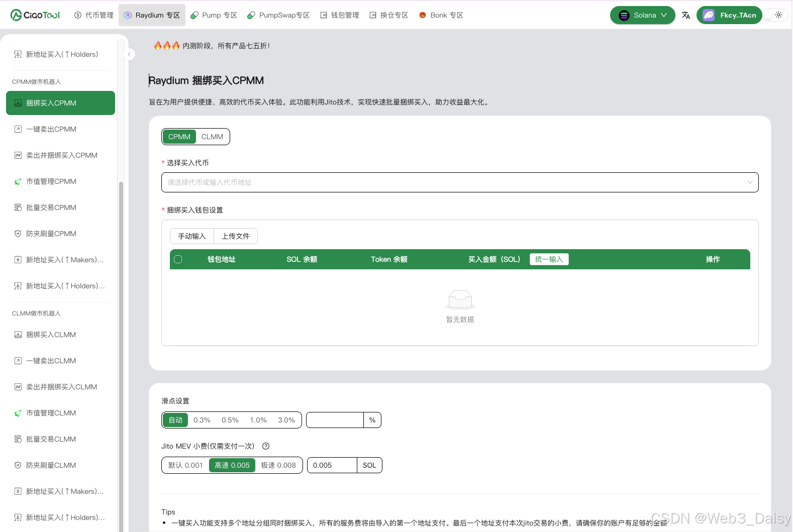Click the Bonk icon in navbar
793x532 pixels.
tap(423, 15)
